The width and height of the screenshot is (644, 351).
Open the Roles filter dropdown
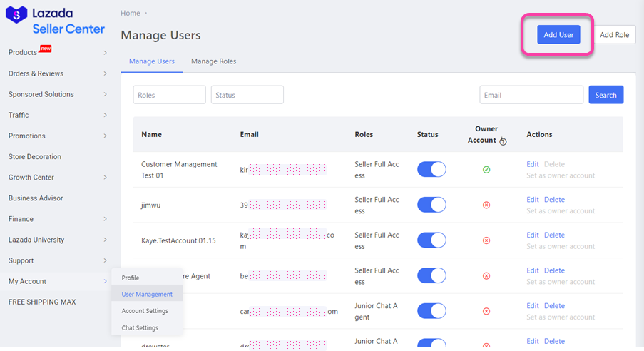[x=169, y=95]
